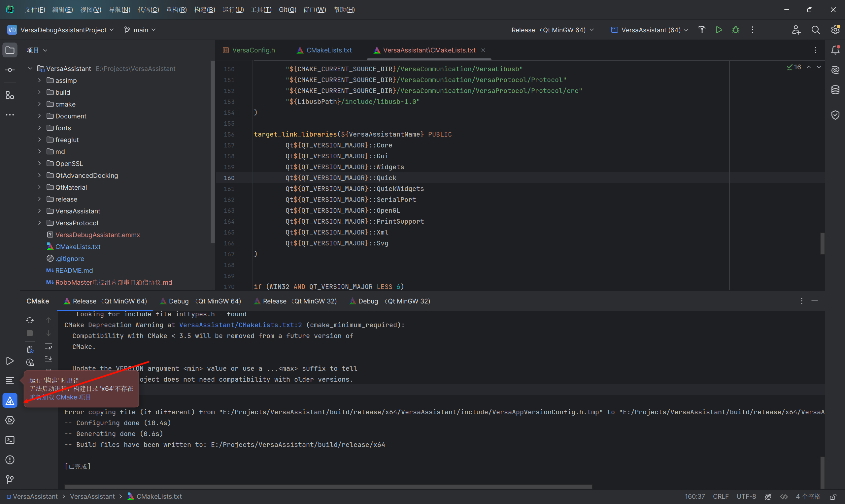Viewport: 845px width, 504px height.
Task: Open the main branch dropdown
Action: [140, 30]
